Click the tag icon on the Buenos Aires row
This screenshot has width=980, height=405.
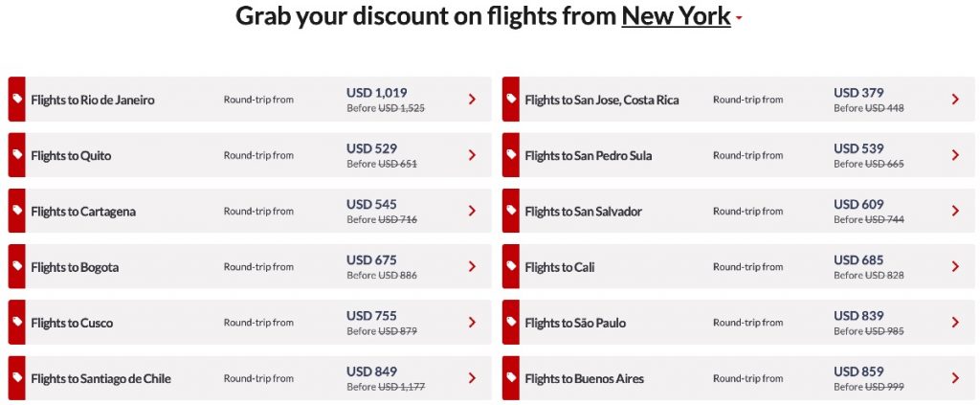511,378
